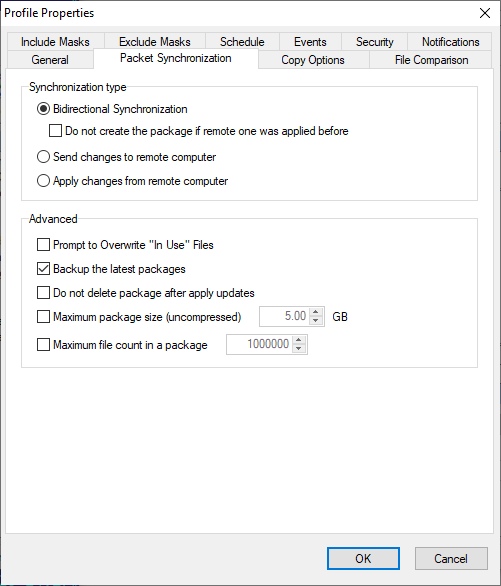Go to the Copy Options tab
This screenshot has height=586, width=501.
pyautogui.click(x=313, y=60)
